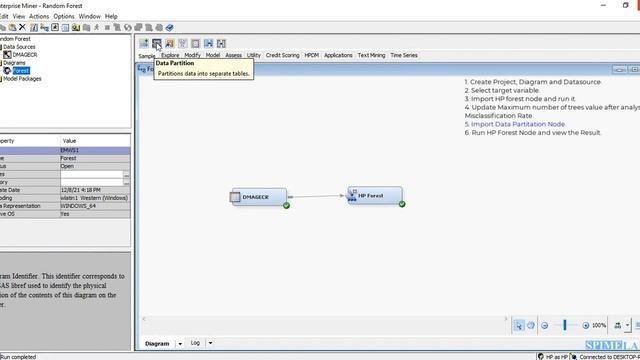This screenshot has width=640, height=360.
Task: Activate the hand pan tool in diagram toolbar
Action: tap(531, 325)
